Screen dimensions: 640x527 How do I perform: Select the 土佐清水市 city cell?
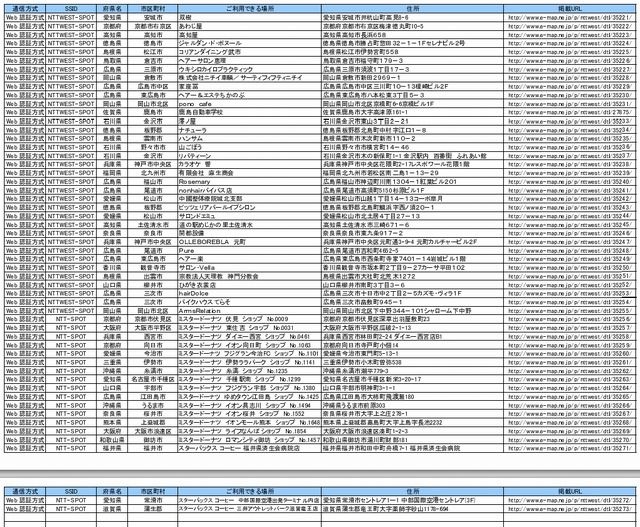click(x=153, y=225)
